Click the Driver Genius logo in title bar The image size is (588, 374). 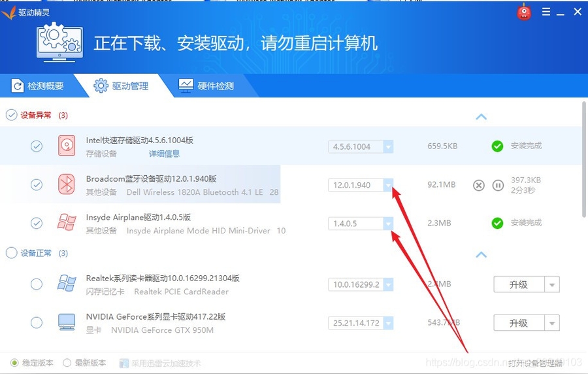coord(8,12)
